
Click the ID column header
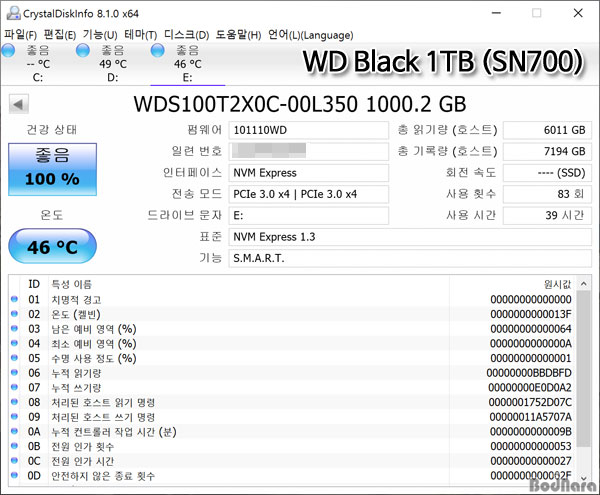(x=34, y=284)
